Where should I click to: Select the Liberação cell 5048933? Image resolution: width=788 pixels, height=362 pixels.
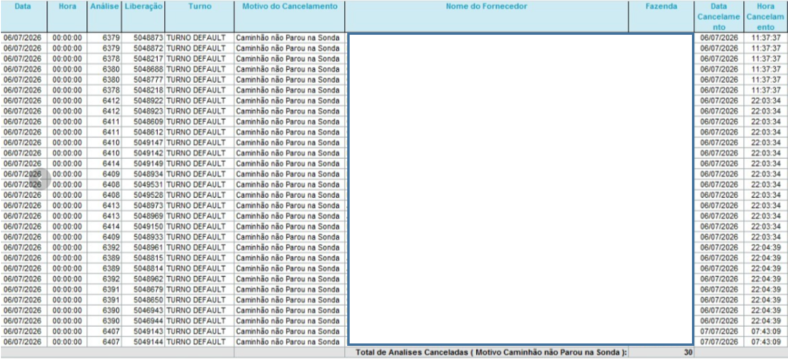click(143, 237)
